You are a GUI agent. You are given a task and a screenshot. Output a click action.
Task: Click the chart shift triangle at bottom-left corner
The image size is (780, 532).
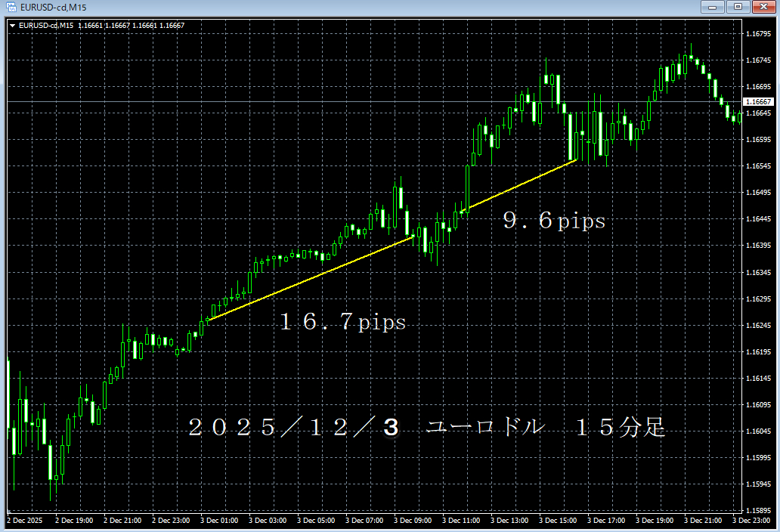point(9,511)
